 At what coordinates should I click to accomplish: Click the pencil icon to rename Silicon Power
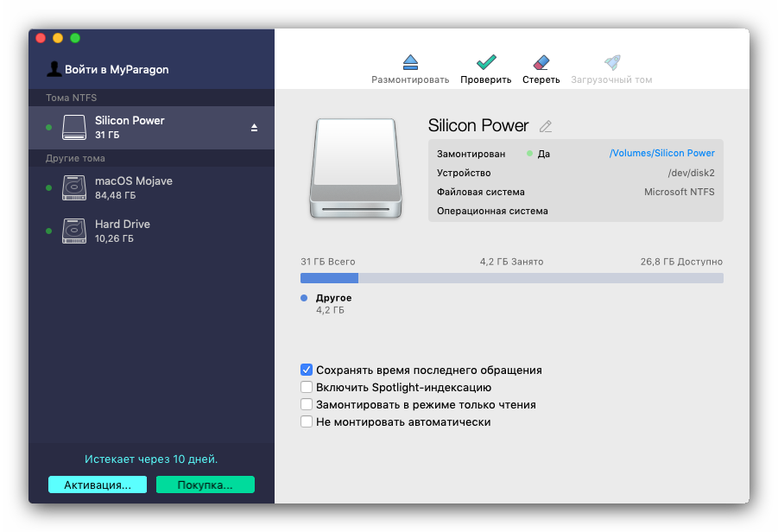tap(545, 126)
